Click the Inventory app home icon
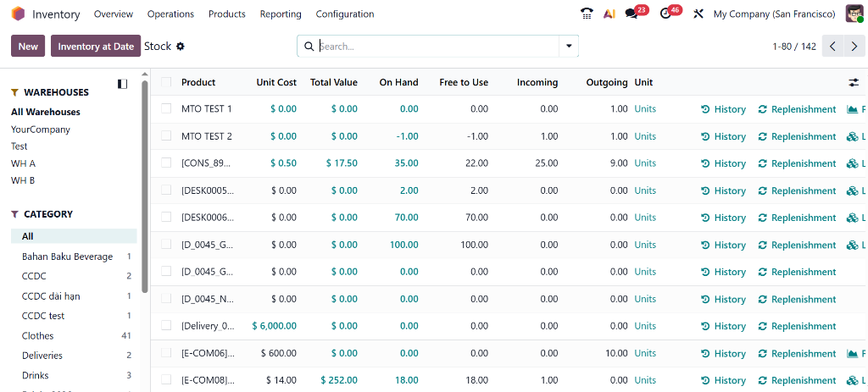The image size is (868, 392). tap(18, 14)
